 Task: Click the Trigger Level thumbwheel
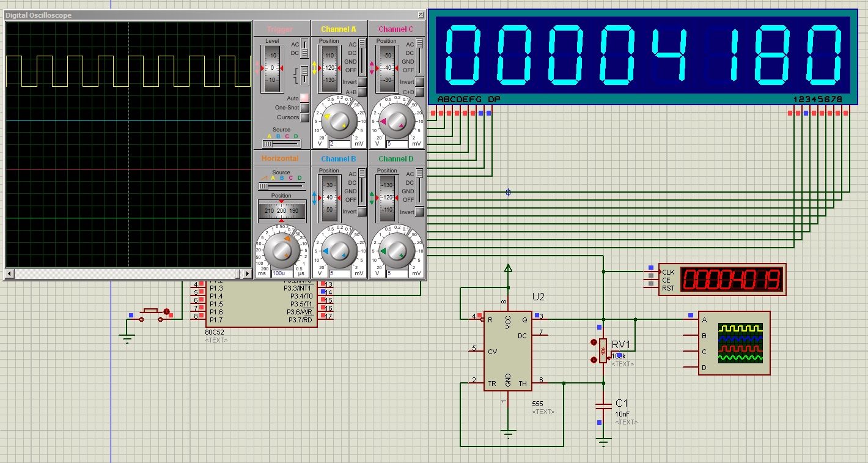271,68
